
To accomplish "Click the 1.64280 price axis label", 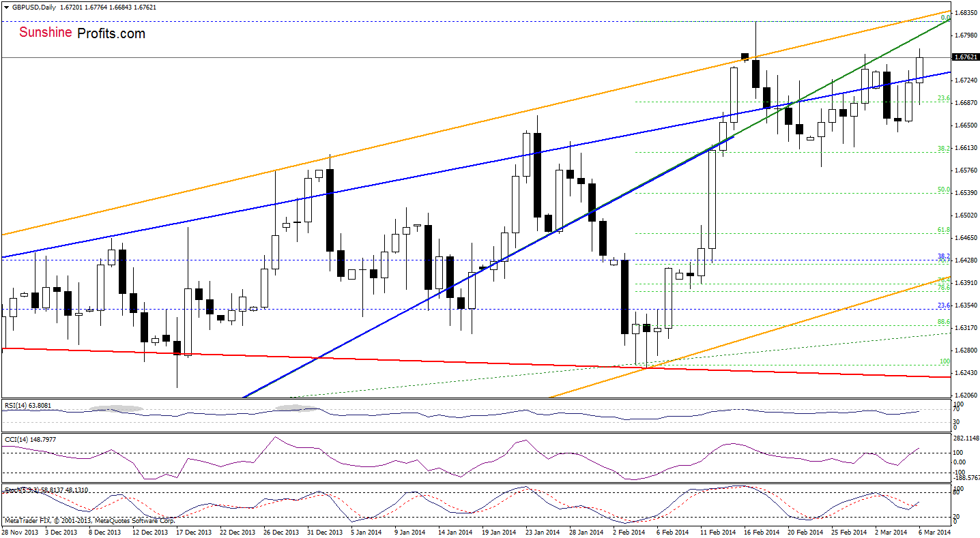I will coord(966,260).
